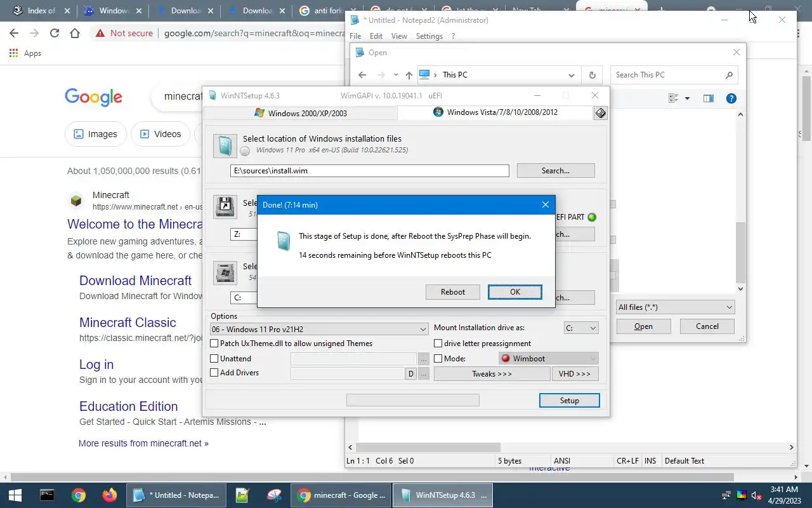Open the File menu in Notepad2

point(355,36)
